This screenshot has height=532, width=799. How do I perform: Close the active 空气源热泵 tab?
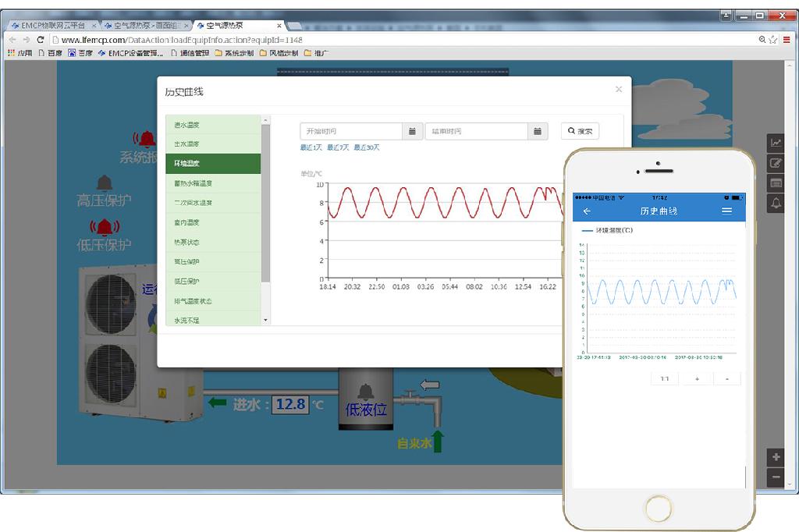(x=279, y=26)
